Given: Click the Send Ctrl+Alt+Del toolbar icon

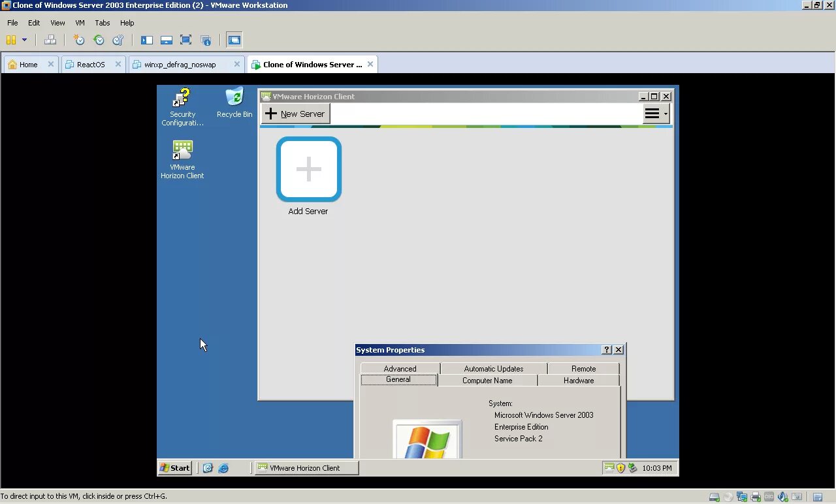Looking at the screenshot, I should (x=50, y=40).
